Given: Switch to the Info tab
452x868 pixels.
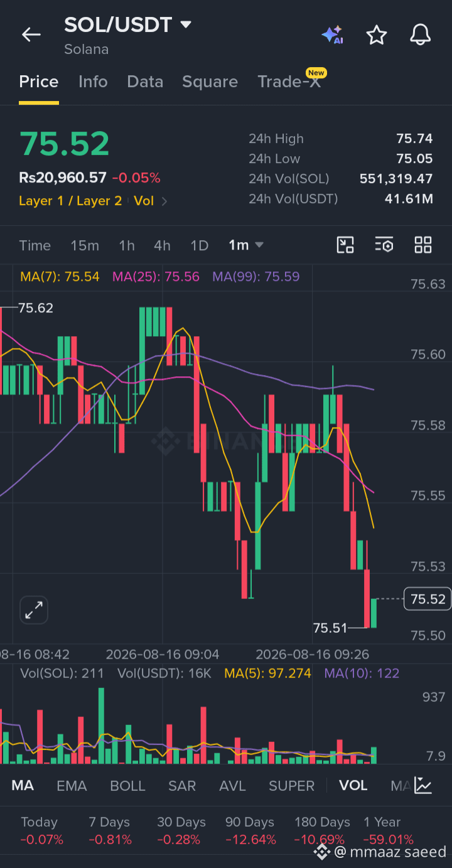Looking at the screenshot, I should (x=93, y=82).
